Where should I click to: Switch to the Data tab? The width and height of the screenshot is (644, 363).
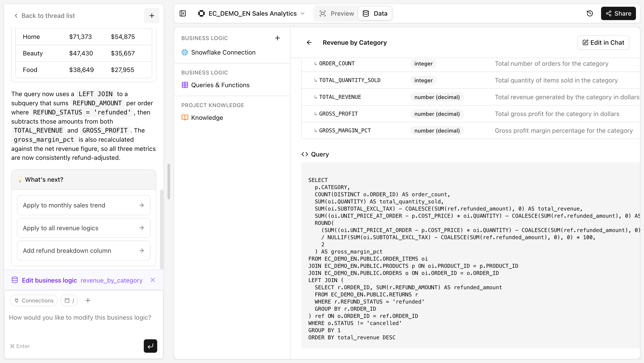point(375,13)
